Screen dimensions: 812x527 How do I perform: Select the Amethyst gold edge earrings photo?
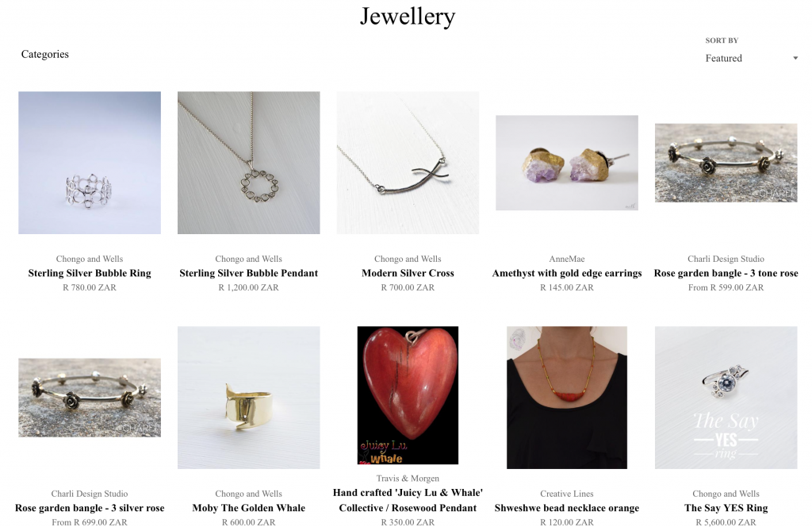(x=566, y=163)
